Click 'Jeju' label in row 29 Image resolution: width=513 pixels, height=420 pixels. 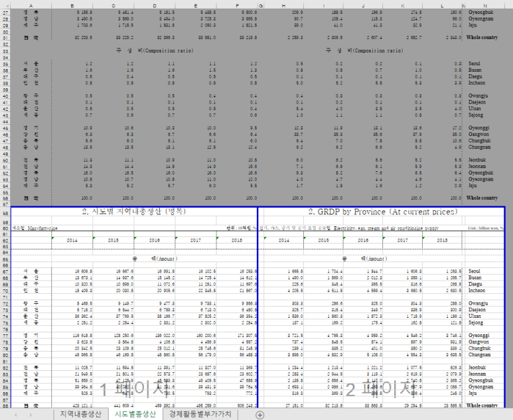click(x=473, y=25)
